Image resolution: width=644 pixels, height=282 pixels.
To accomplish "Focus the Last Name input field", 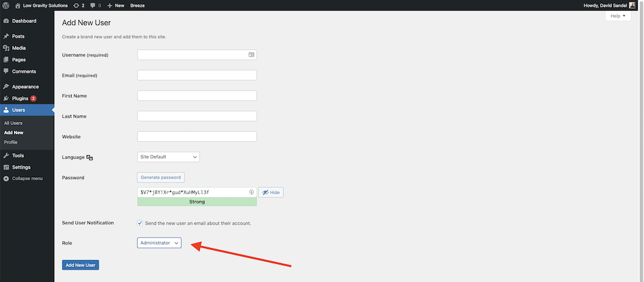I will click(x=197, y=116).
